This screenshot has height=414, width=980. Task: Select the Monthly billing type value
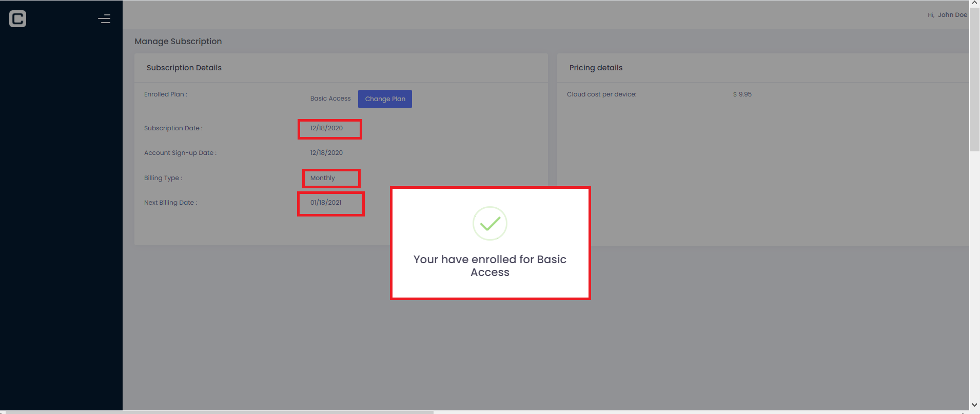tap(322, 178)
